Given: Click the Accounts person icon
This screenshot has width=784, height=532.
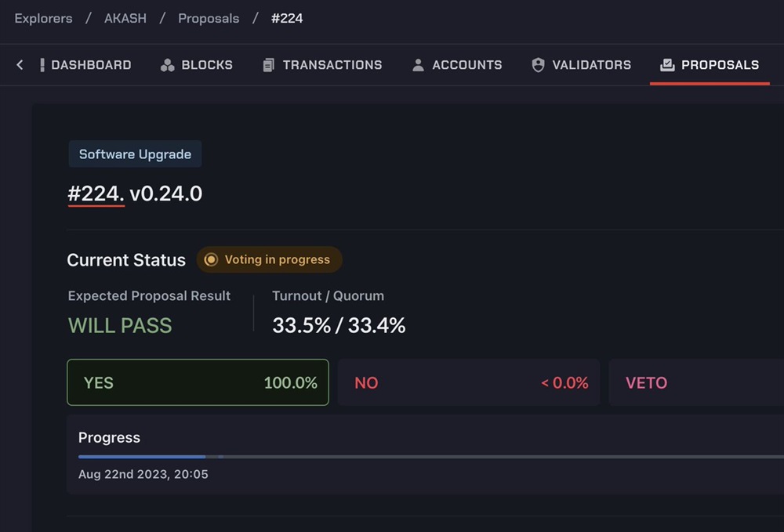Looking at the screenshot, I should [x=418, y=65].
